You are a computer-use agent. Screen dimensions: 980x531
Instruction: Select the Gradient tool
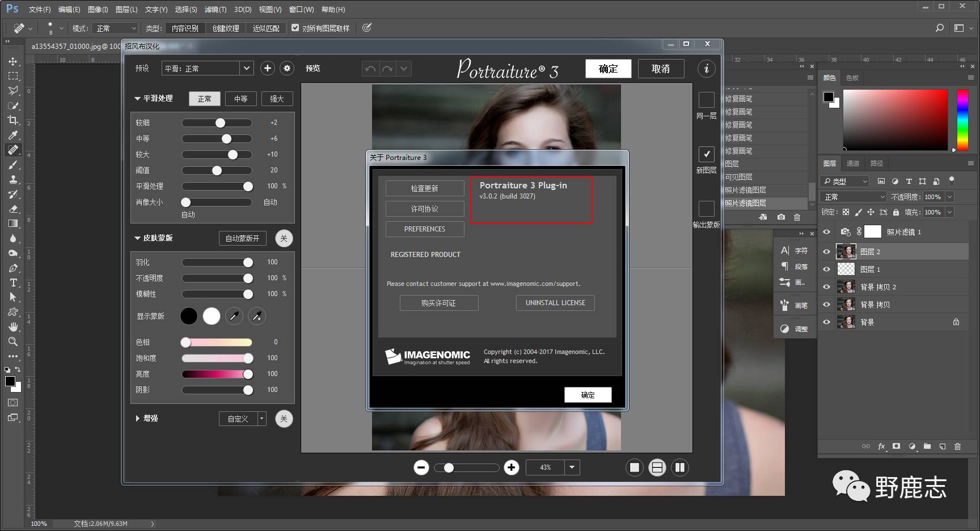[x=12, y=224]
